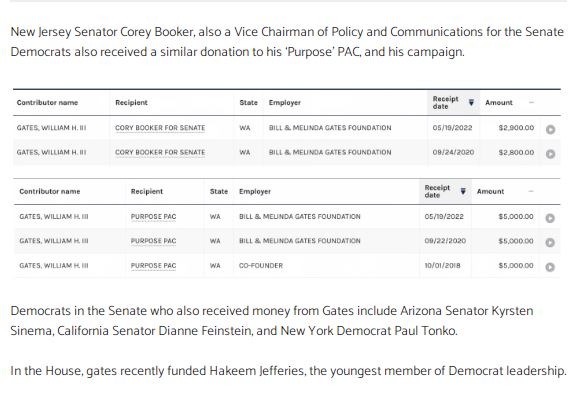Open details arrow for $2,900.00 Booker donation

tap(550, 129)
